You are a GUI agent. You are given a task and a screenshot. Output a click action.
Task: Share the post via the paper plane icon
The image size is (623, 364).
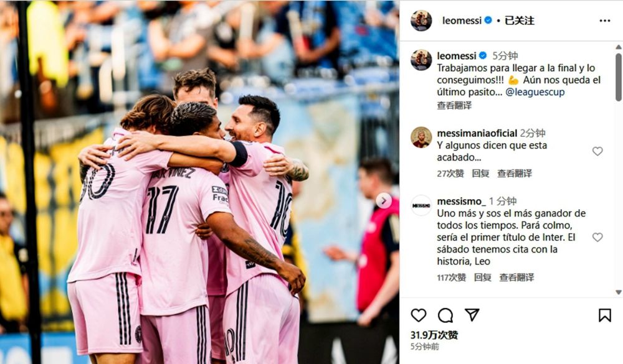(x=472, y=315)
